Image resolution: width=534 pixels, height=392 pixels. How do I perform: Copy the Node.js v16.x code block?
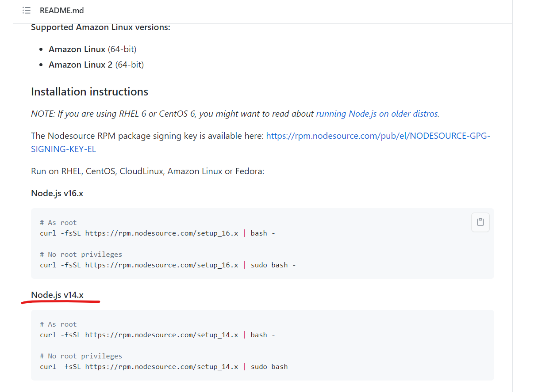pyautogui.click(x=480, y=222)
